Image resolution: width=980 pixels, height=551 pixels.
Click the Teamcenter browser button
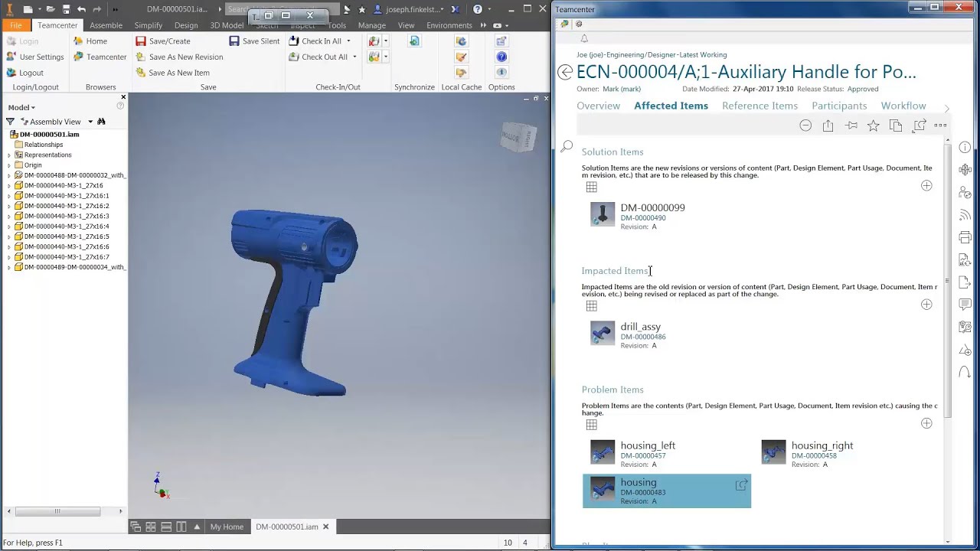100,57
